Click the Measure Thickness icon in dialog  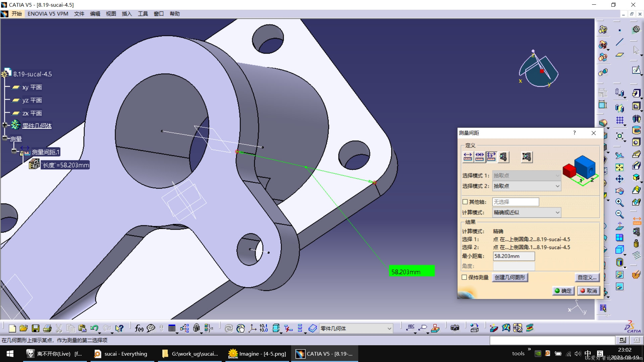tap(527, 157)
